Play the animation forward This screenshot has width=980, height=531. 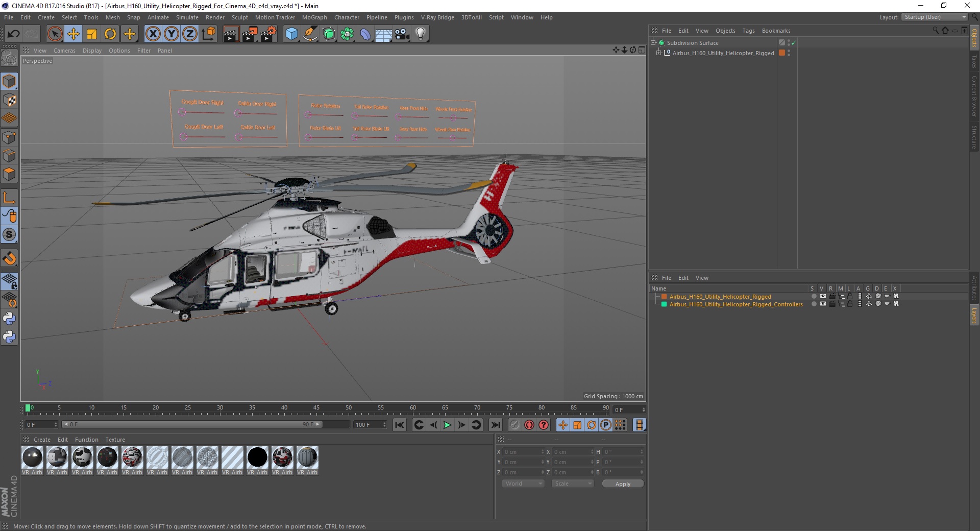447,425
